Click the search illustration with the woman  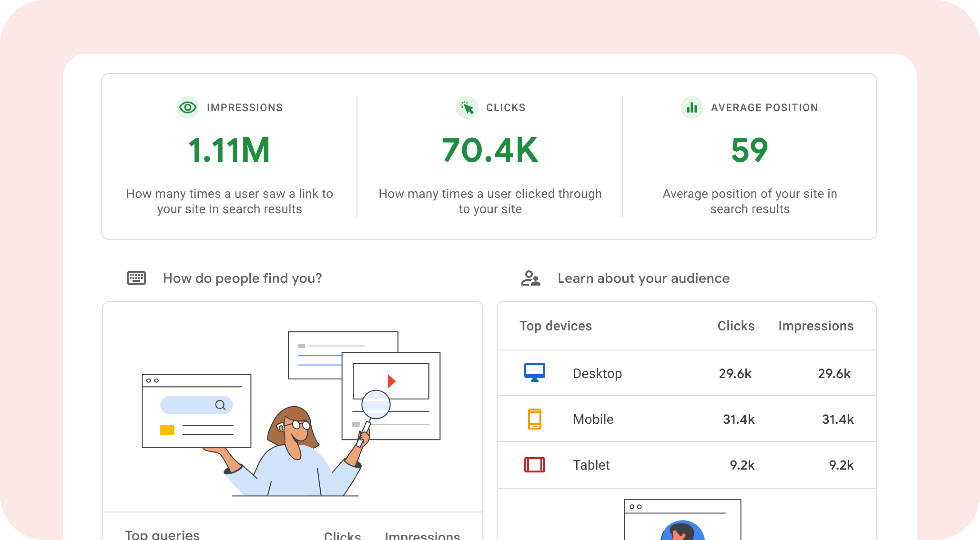(x=291, y=414)
